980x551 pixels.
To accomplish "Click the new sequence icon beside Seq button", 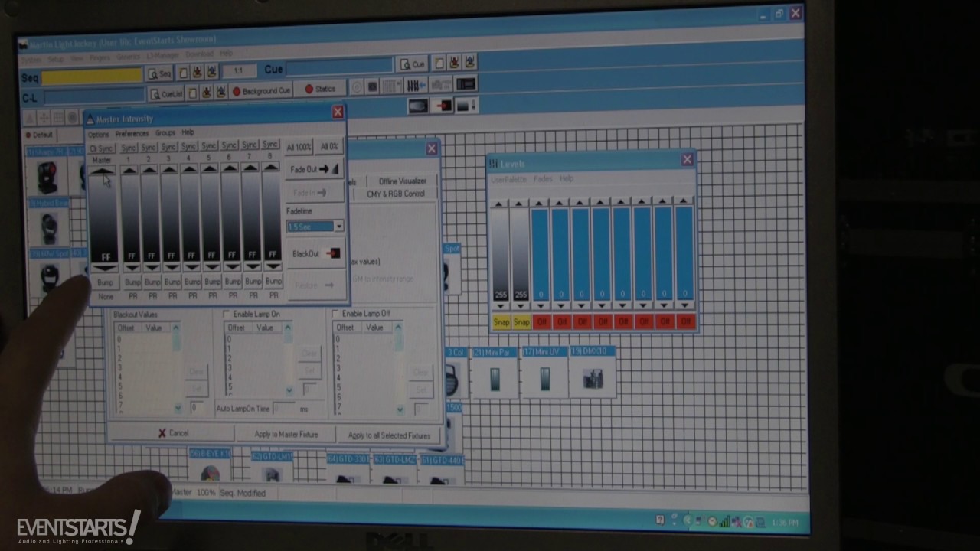I will 184,73.
